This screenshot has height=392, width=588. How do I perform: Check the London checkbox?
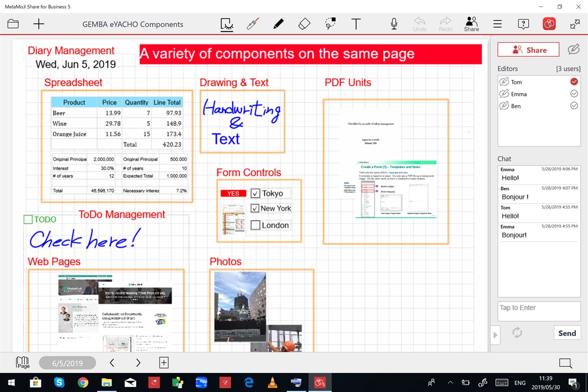point(255,225)
